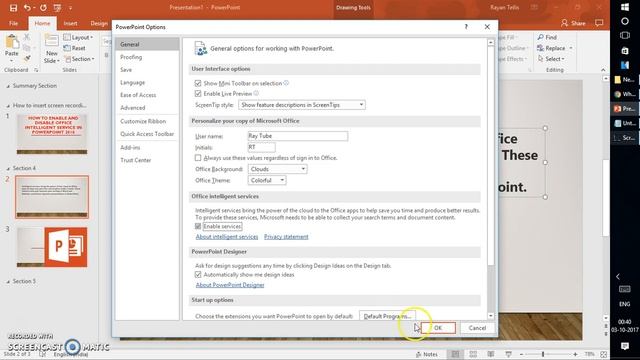Click the help question mark in Options dialog

[466, 27]
